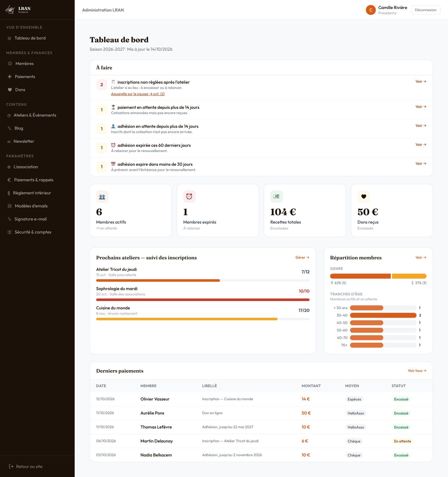Click the Membres actifs card icon
This screenshot has height=477, width=448.
pyautogui.click(x=102, y=197)
